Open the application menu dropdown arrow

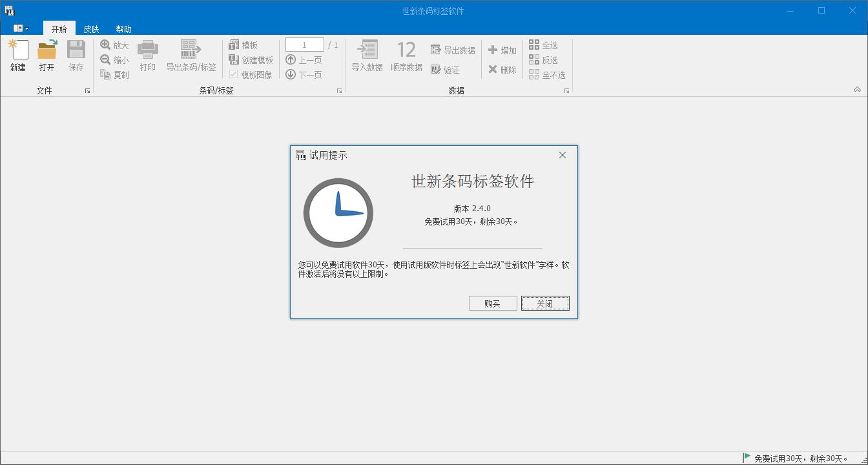[27, 28]
